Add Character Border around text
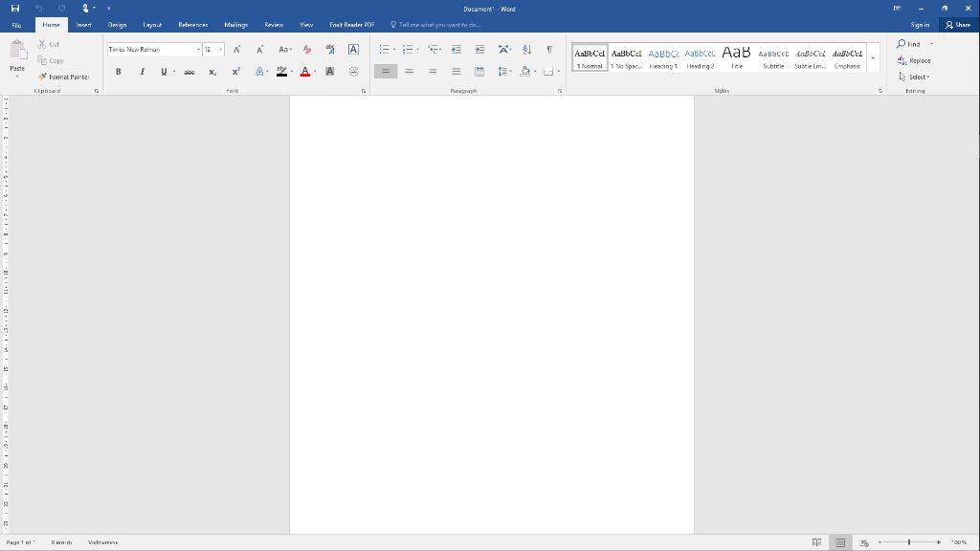This screenshot has width=980, height=551. coord(353,50)
